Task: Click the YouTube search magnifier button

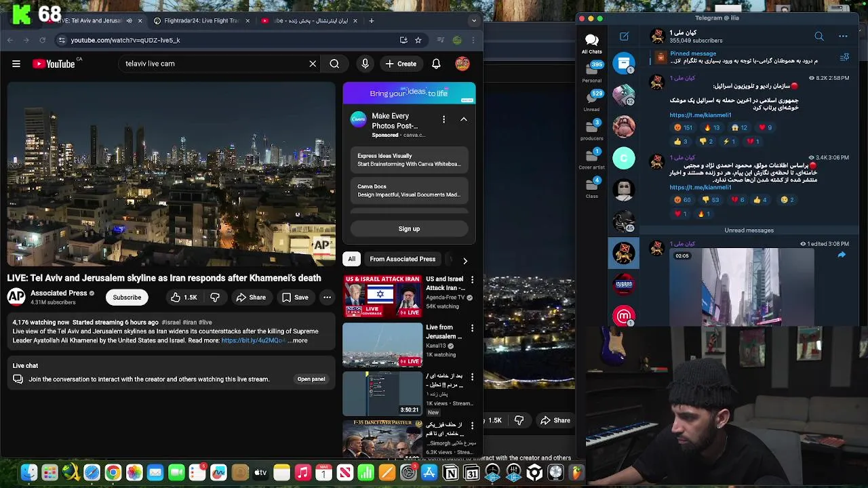Action: (x=334, y=64)
